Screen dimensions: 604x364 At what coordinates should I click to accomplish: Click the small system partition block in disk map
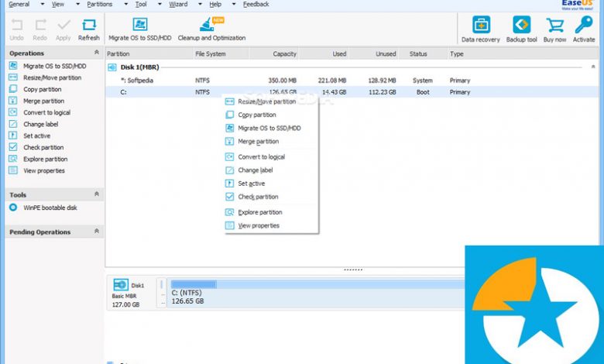point(161,293)
